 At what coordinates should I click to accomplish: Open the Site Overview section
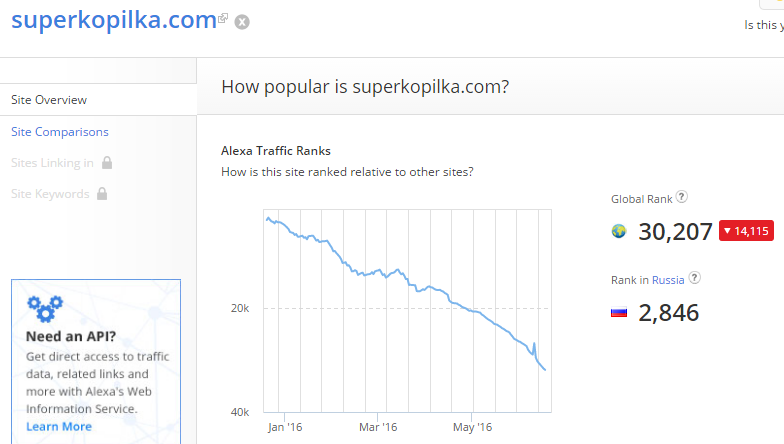tap(49, 100)
